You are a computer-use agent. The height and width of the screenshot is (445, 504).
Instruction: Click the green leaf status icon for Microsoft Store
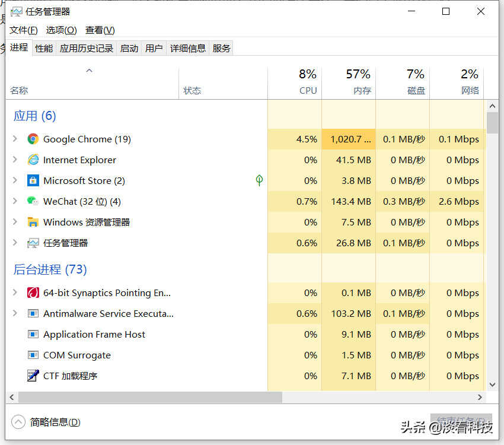click(x=259, y=180)
